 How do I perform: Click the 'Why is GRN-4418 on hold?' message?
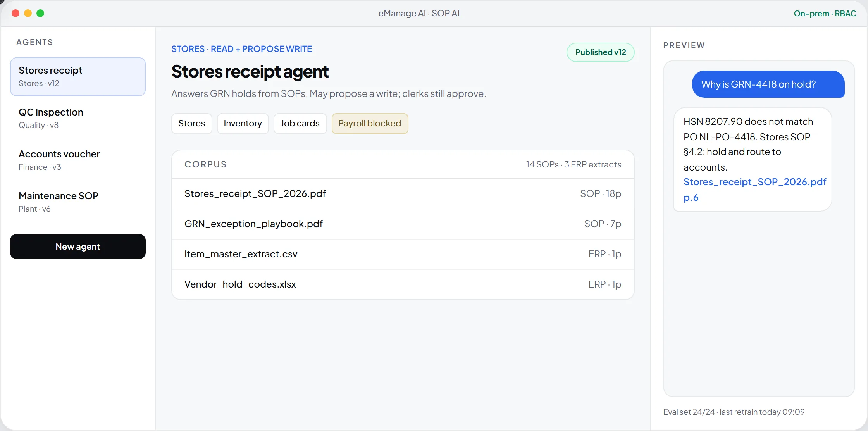pos(768,84)
